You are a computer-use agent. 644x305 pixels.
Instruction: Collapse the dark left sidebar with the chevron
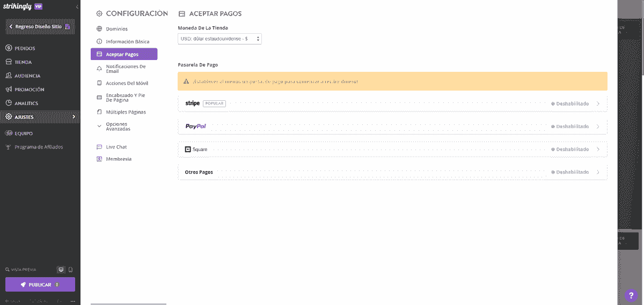click(x=77, y=7)
